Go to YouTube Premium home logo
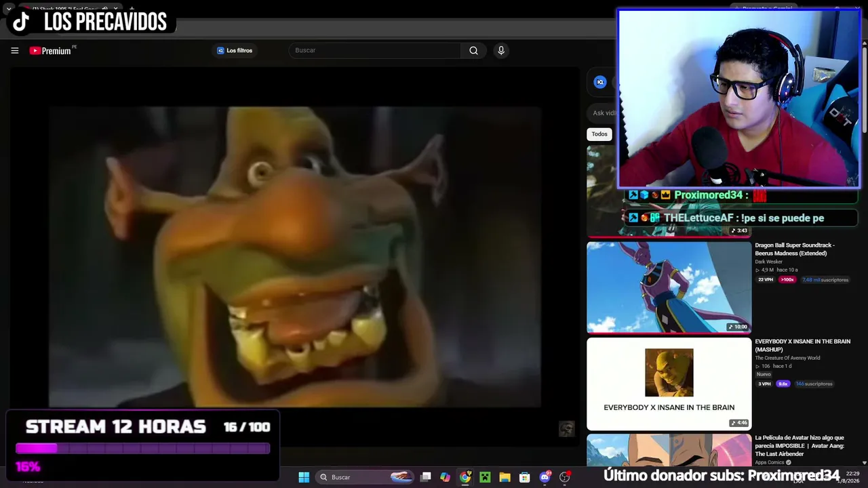868x488 pixels. pyautogui.click(x=50, y=51)
